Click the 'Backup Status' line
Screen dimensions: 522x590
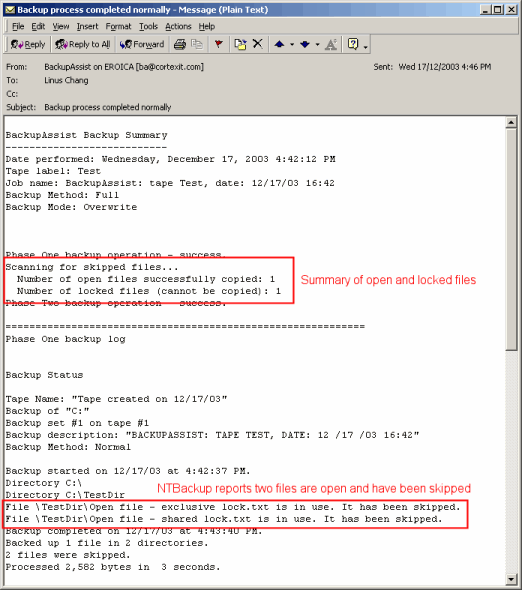coord(44,375)
